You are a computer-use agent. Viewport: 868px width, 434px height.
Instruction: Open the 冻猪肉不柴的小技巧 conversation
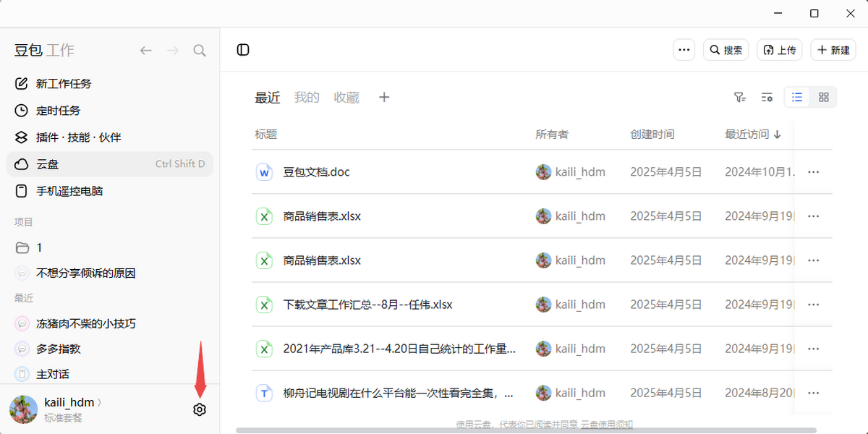pos(110,323)
